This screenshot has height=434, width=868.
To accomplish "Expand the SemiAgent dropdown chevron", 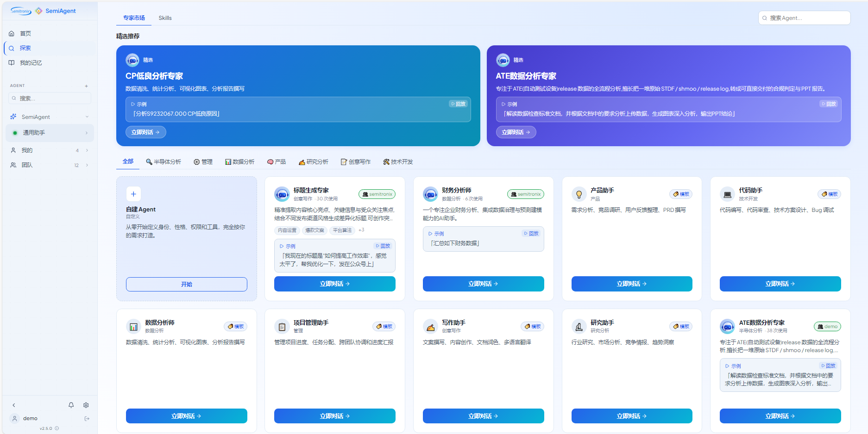I will 87,117.
